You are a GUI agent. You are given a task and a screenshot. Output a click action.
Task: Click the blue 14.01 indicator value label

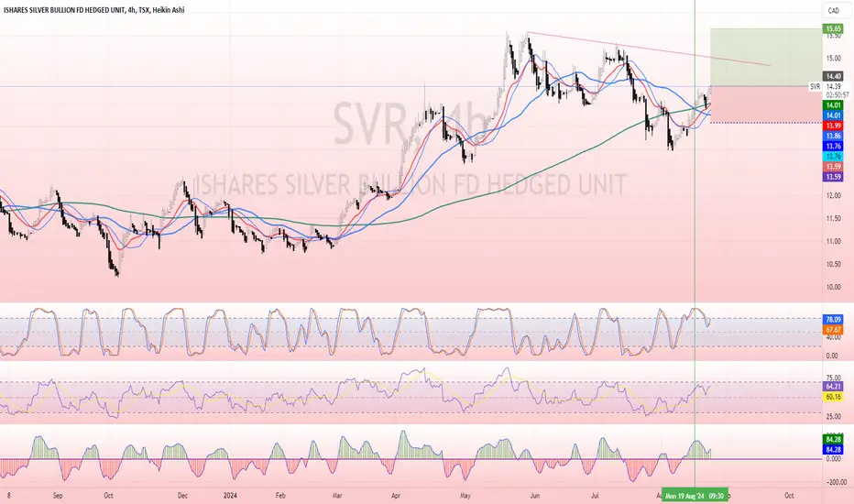click(833, 115)
